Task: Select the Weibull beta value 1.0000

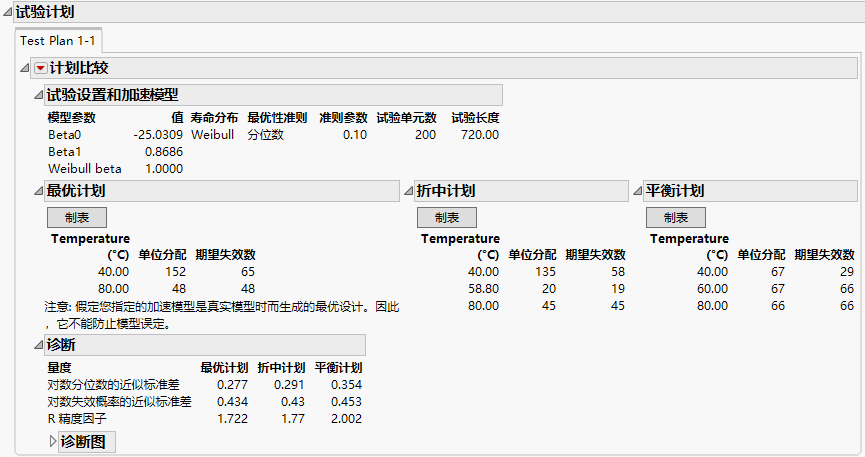Action: [x=164, y=169]
